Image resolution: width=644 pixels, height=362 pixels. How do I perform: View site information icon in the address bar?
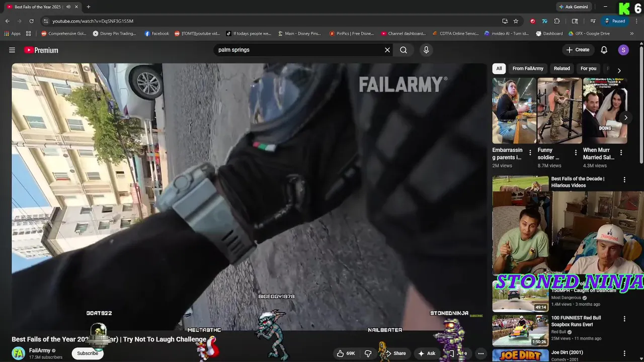[46, 21]
